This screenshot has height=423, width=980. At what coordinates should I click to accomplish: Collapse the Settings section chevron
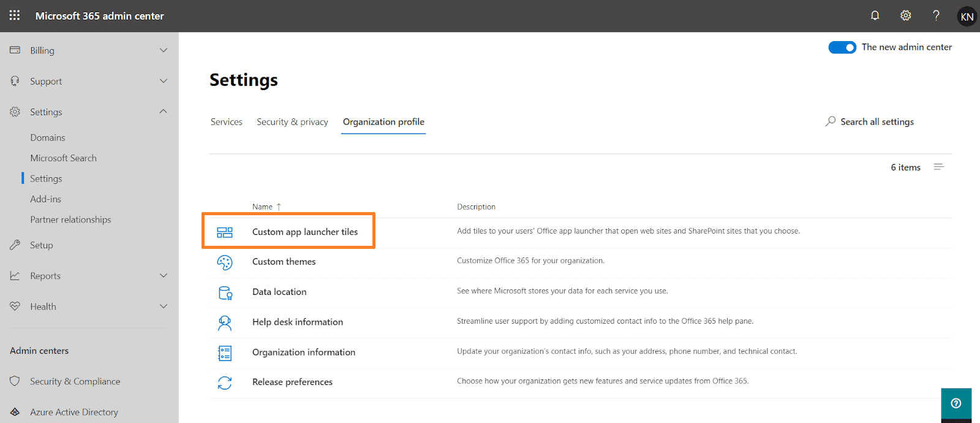click(x=164, y=112)
